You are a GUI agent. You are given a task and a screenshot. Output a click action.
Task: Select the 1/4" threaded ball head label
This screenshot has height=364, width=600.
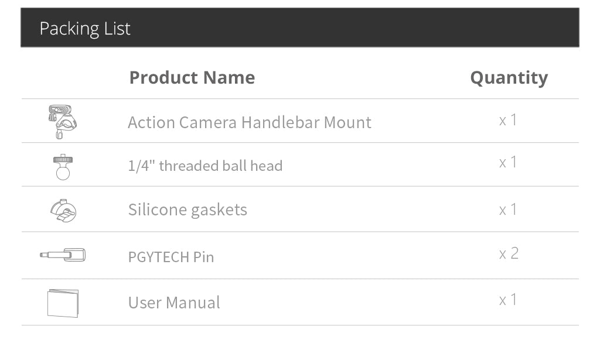(204, 166)
